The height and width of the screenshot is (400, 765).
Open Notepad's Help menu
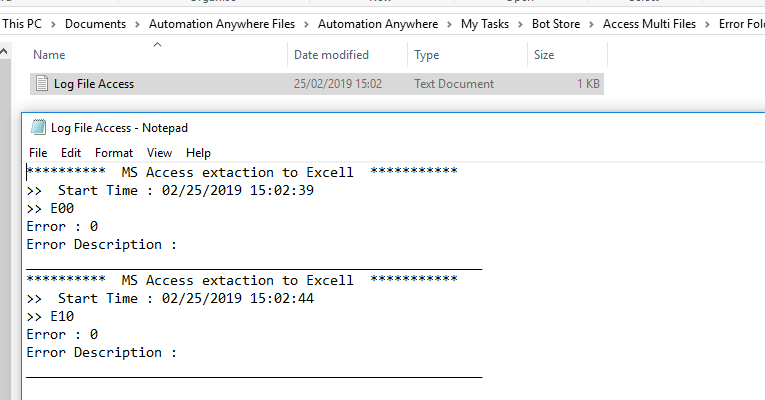tap(198, 153)
